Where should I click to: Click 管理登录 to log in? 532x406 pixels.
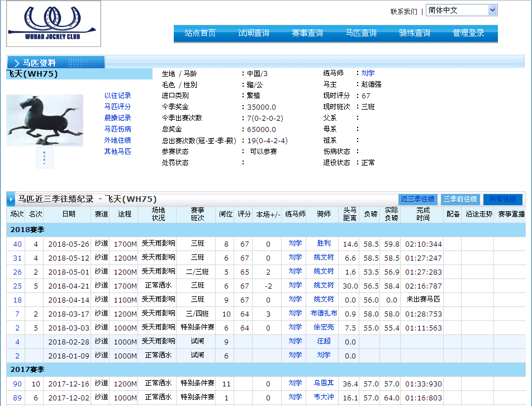(468, 34)
